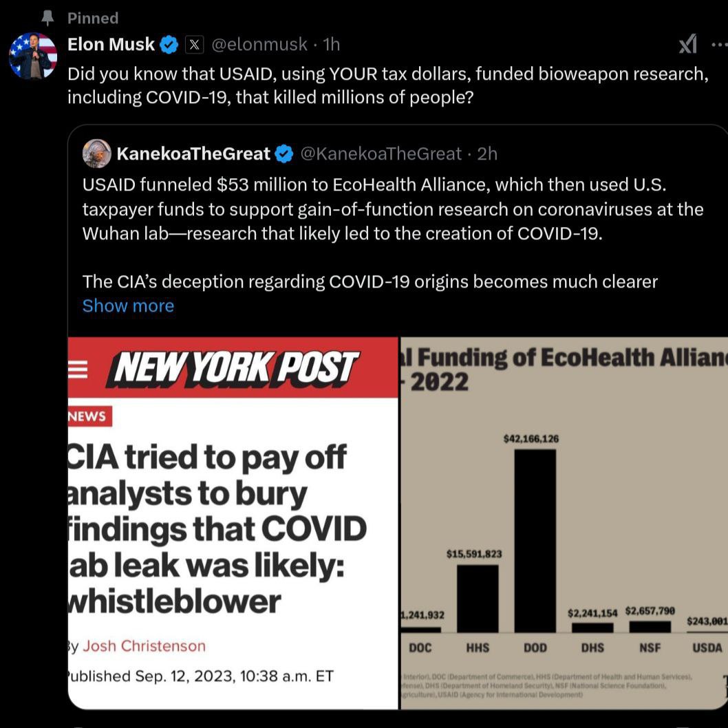Click the pin icon beside Pinned
728x728 pixels.
pyautogui.click(x=47, y=17)
